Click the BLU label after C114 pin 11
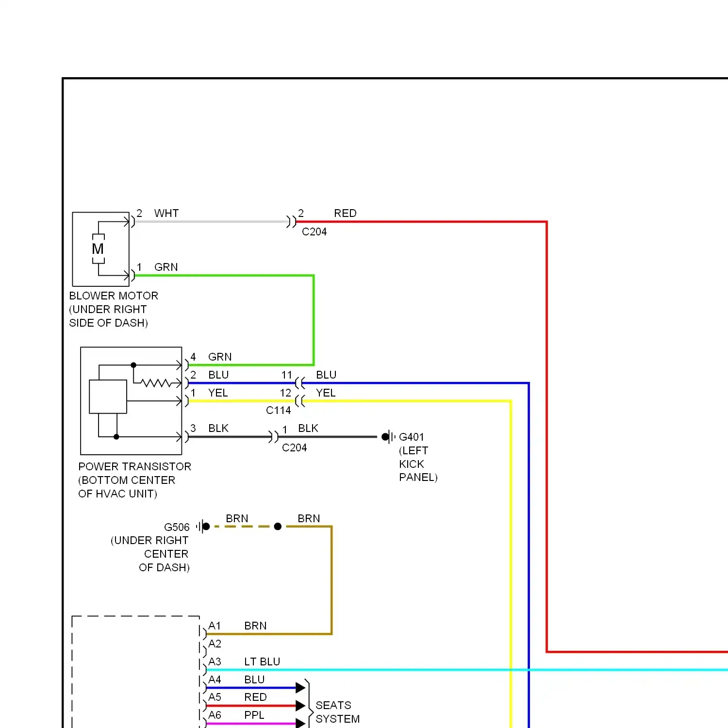This screenshot has width=728, height=728. click(x=326, y=375)
